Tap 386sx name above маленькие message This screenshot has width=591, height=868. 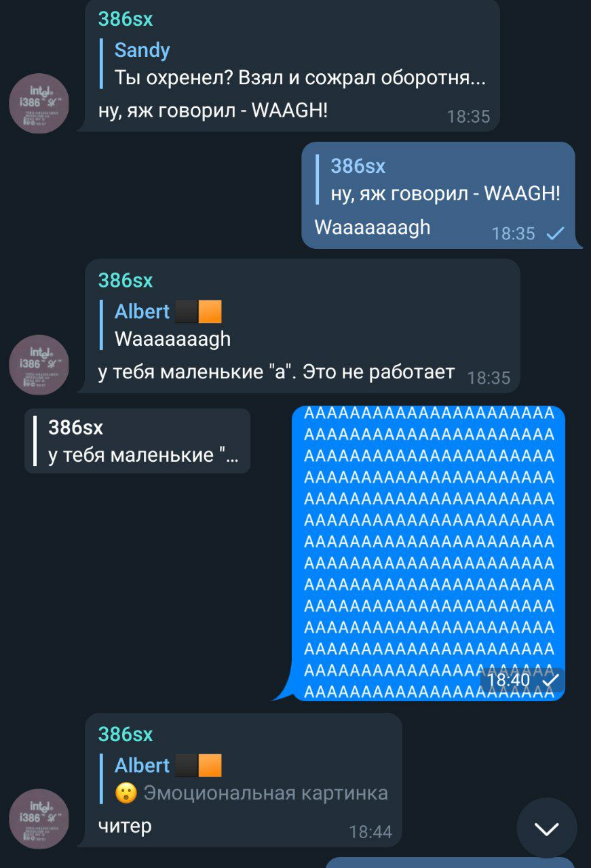coord(126,280)
